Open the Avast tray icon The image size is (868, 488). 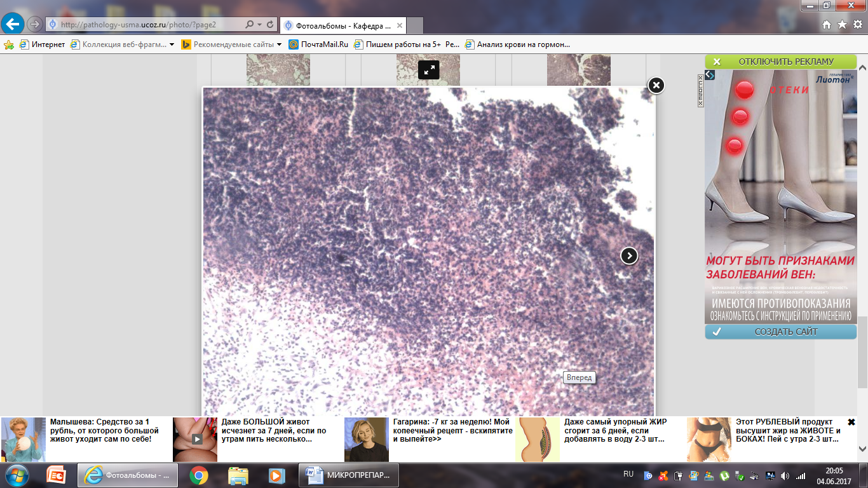(x=663, y=475)
